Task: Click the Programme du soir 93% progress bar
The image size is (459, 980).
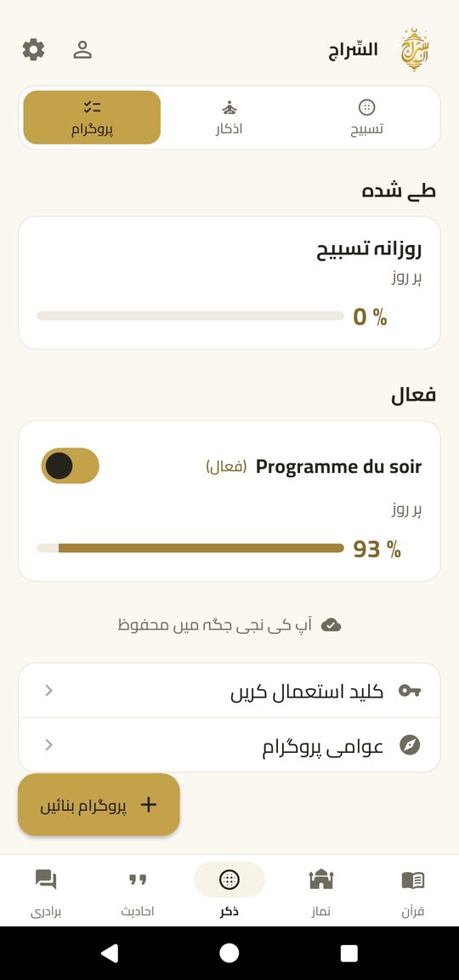Action: [190, 548]
